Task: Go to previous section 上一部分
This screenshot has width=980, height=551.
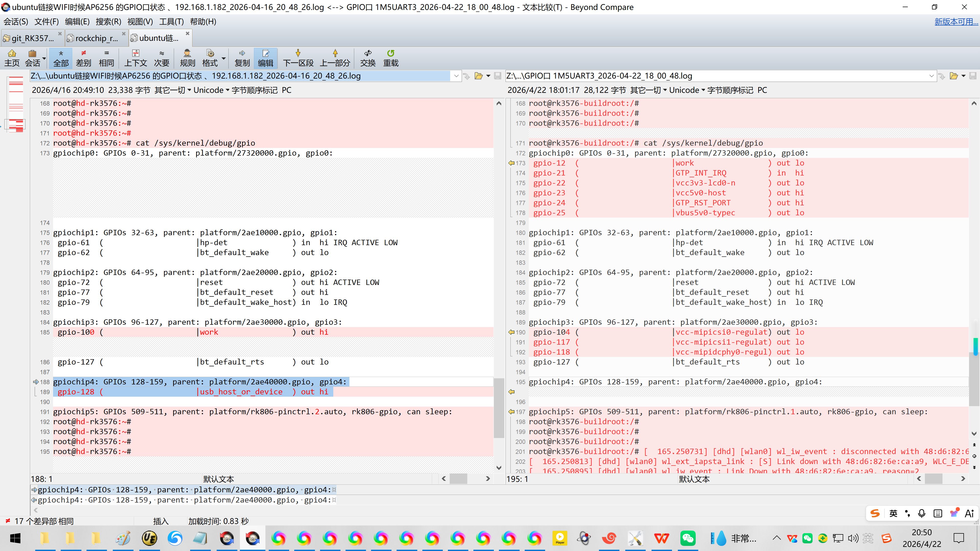Action: pyautogui.click(x=335, y=58)
